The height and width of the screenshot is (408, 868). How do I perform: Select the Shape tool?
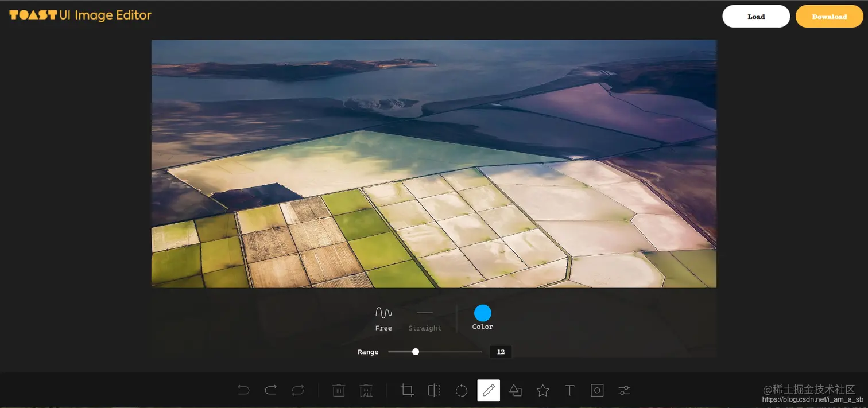(x=516, y=391)
